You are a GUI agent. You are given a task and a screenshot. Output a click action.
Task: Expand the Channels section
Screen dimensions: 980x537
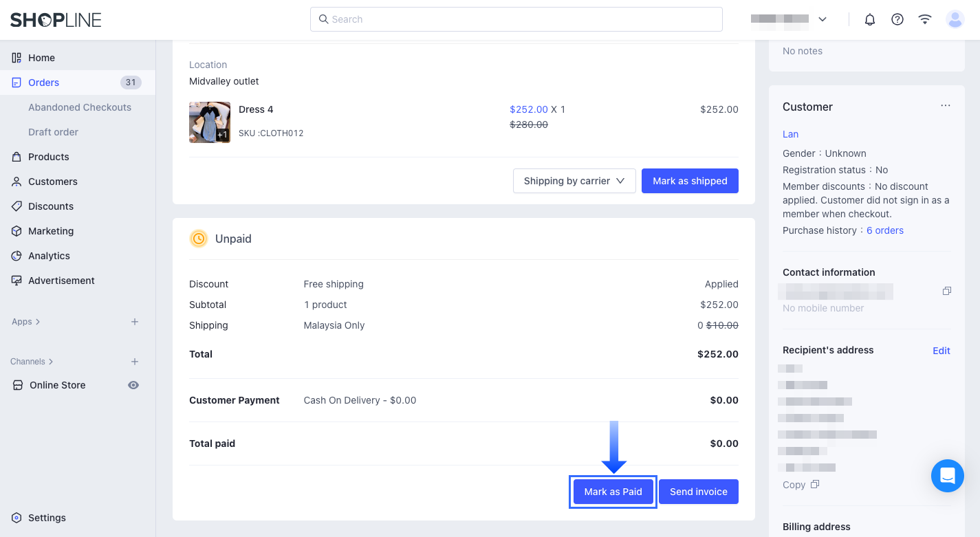(x=32, y=362)
